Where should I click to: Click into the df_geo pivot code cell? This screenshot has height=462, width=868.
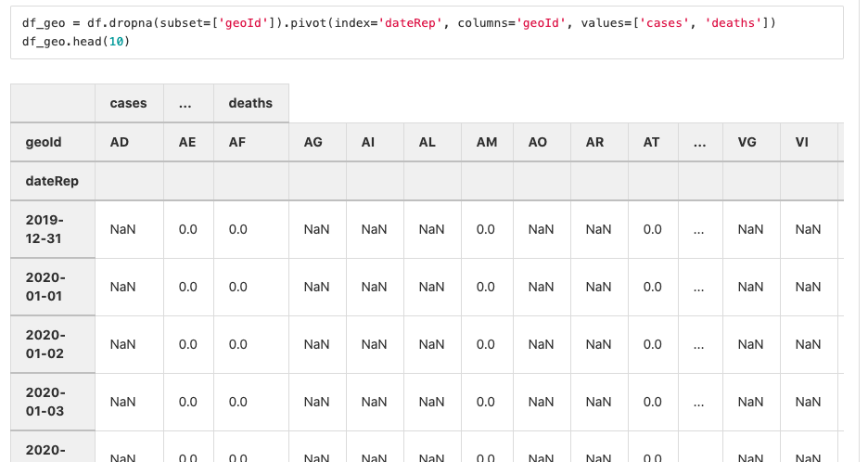point(427,32)
